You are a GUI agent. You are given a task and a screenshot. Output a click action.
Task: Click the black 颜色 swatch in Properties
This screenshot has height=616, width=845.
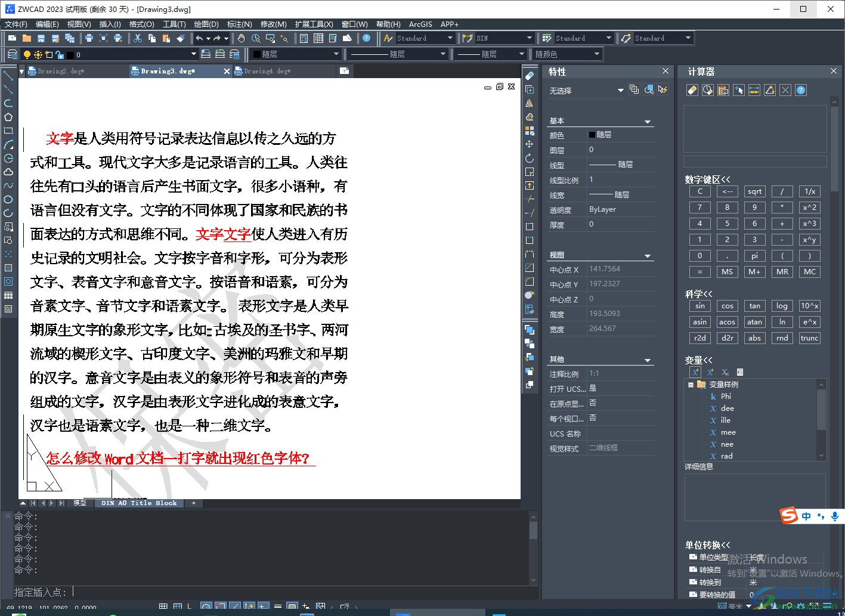point(592,135)
